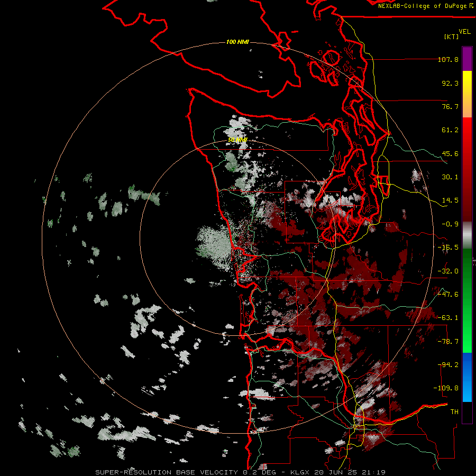
Task: Click the Super-Resolution Base Velocity caption
Action: [x=167, y=472]
